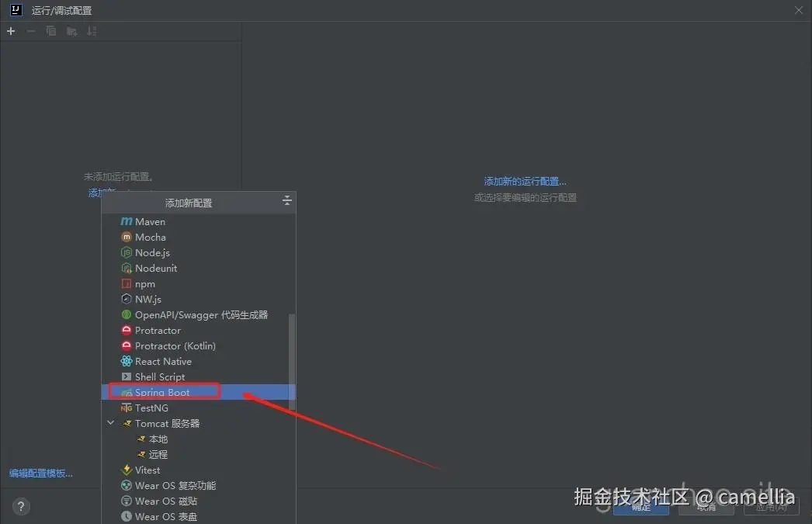Click the Shell Script terminal icon

(x=127, y=377)
